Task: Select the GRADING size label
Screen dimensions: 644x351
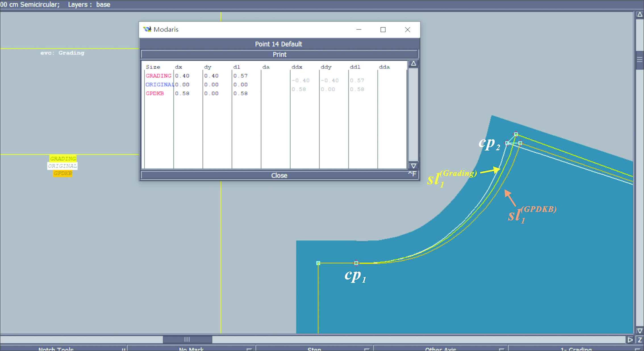Action: point(63,159)
